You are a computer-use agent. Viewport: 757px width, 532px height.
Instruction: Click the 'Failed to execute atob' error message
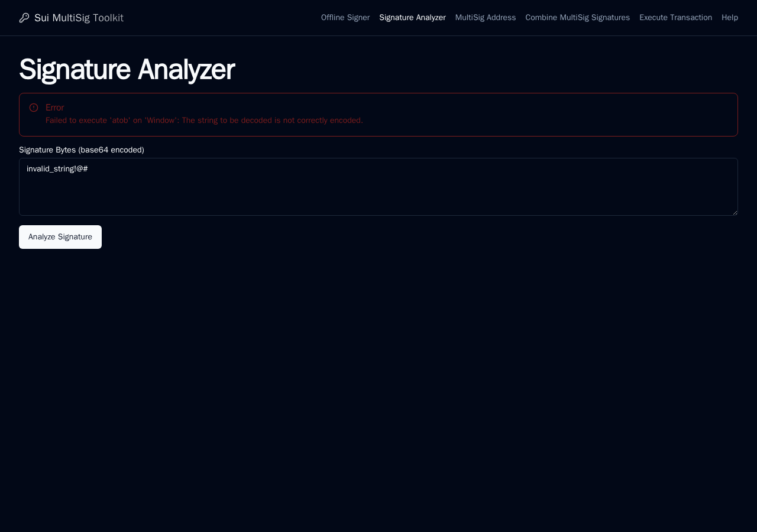(204, 121)
